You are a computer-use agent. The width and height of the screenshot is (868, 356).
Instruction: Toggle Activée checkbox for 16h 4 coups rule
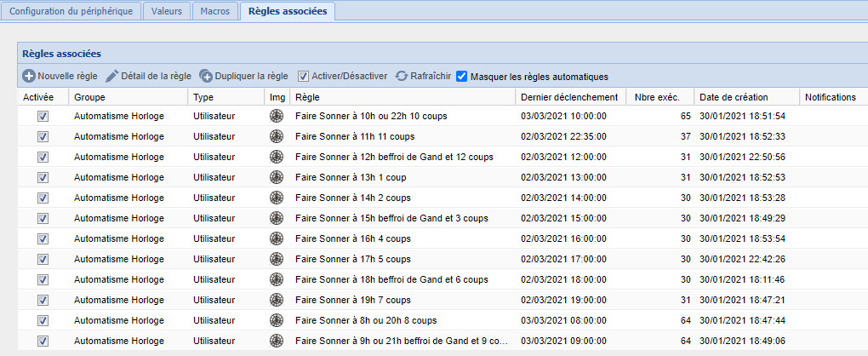43,238
